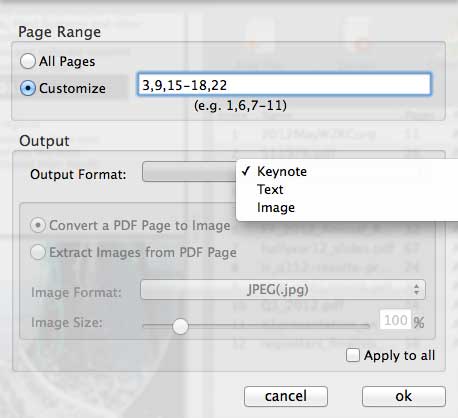
Task: Confirm with the ok button
Action: pos(404,396)
